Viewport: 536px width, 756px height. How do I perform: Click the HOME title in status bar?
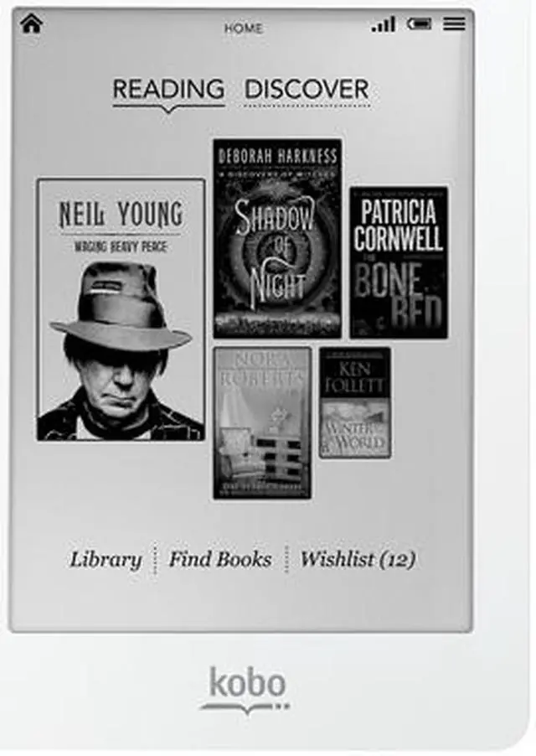(243, 28)
